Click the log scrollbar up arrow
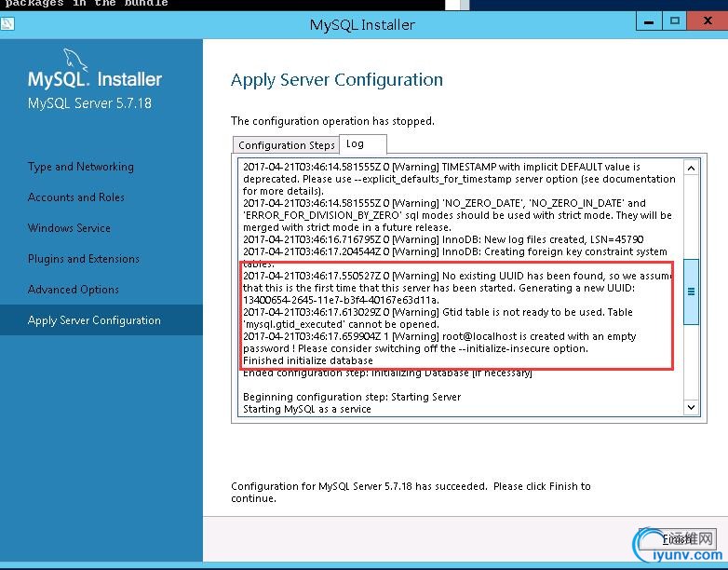The height and width of the screenshot is (570, 728). [691, 168]
